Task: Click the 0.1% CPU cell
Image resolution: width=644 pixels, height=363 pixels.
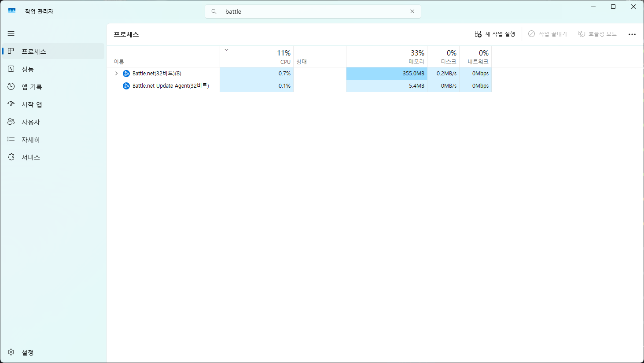Action: pyautogui.click(x=257, y=86)
